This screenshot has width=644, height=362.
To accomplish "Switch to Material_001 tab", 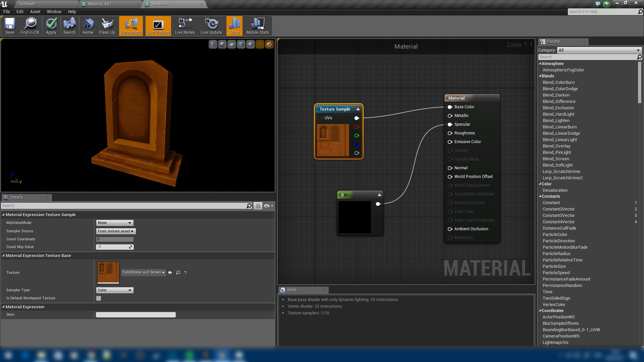I will click(100, 4).
